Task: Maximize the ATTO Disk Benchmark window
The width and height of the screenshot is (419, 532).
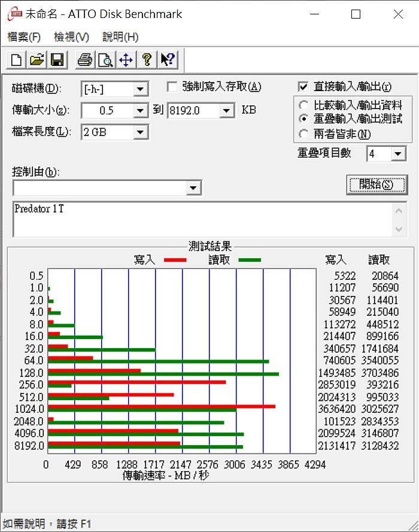Action: pos(356,14)
